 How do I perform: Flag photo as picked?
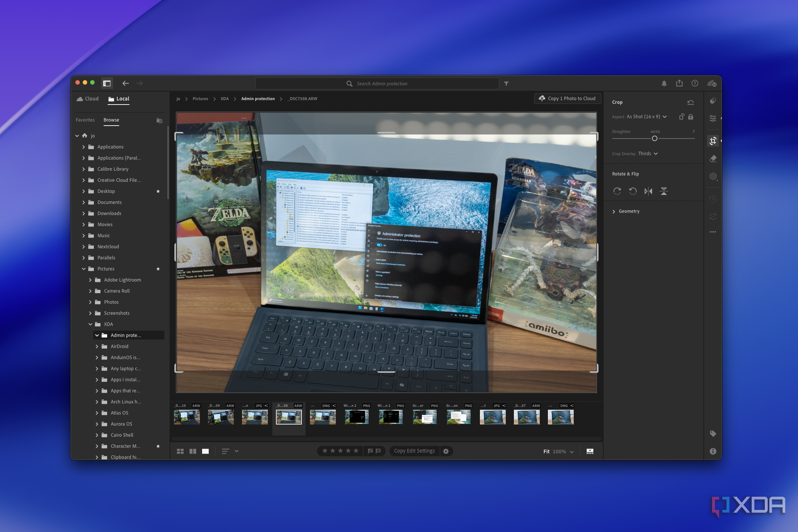pyautogui.click(x=370, y=451)
